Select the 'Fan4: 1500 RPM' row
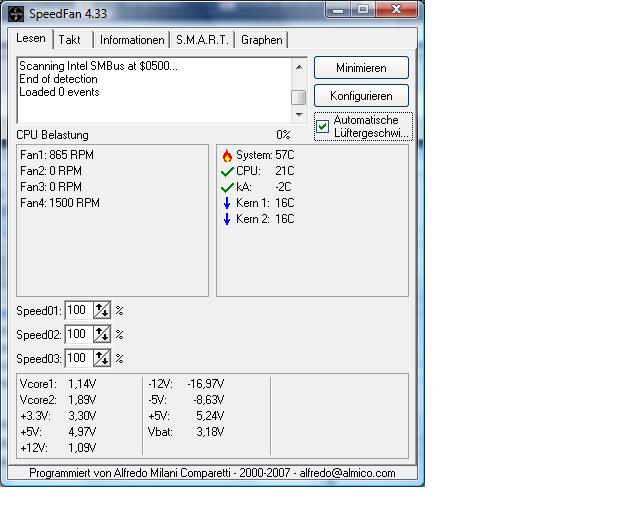640x512 pixels. [x=60, y=203]
